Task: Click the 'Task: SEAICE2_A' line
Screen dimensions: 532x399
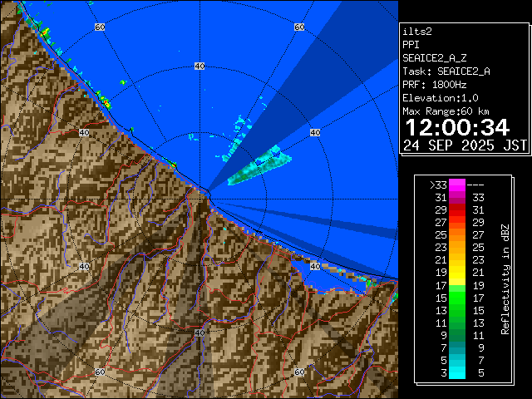Action: point(446,71)
